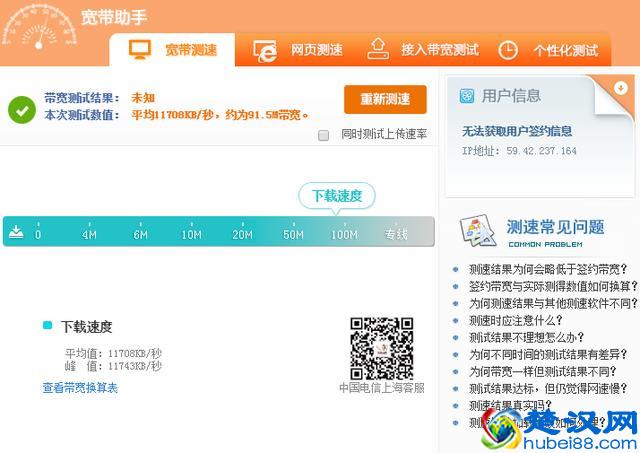Image resolution: width=640 pixels, height=453 pixels.
Task: Click the 带宽测试结果: 未知 line
Action: (100, 98)
